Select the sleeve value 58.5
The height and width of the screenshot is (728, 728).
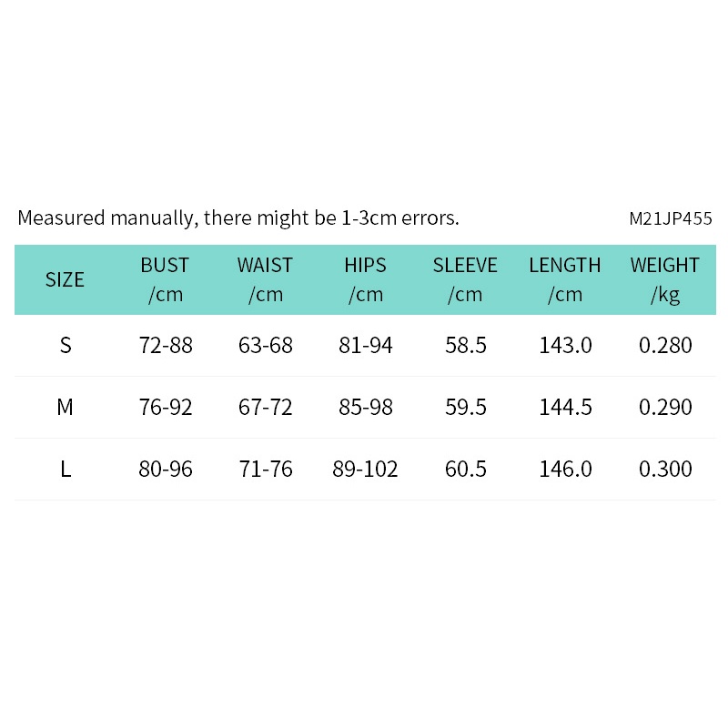(466, 346)
